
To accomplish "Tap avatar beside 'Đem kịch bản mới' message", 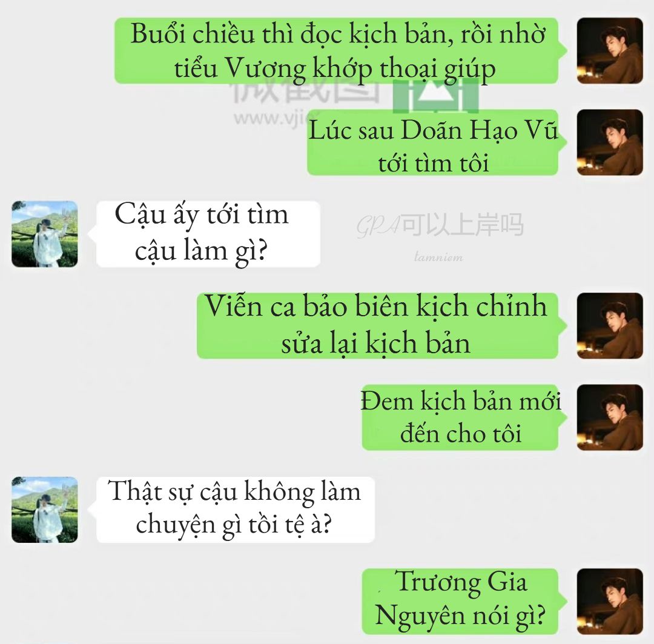I will tap(610, 417).
